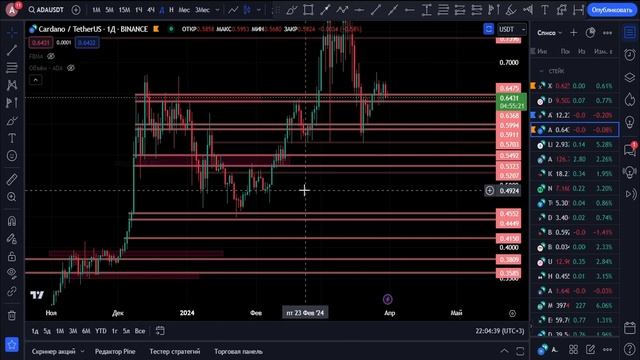Activate the zoom in tool
The width and height of the screenshot is (640, 360).
[12, 197]
